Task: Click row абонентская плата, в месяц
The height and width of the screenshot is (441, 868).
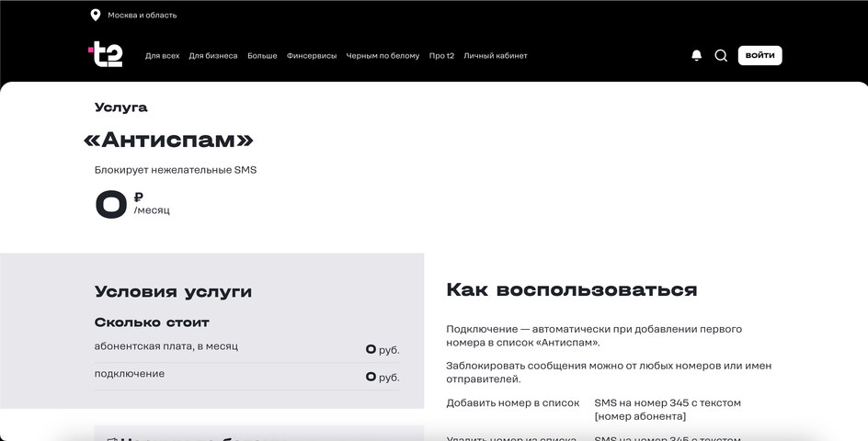Action: click(x=247, y=348)
